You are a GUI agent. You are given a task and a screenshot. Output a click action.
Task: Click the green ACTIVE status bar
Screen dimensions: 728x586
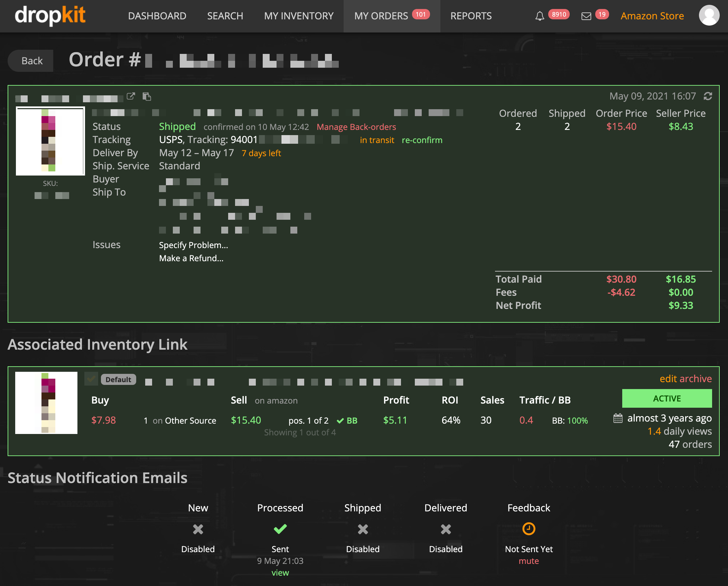pos(666,398)
